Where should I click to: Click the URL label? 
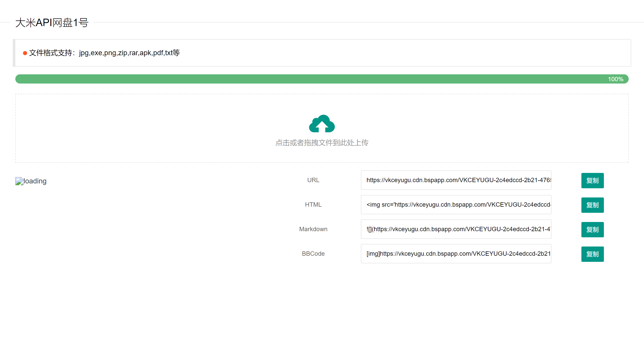coord(313,180)
